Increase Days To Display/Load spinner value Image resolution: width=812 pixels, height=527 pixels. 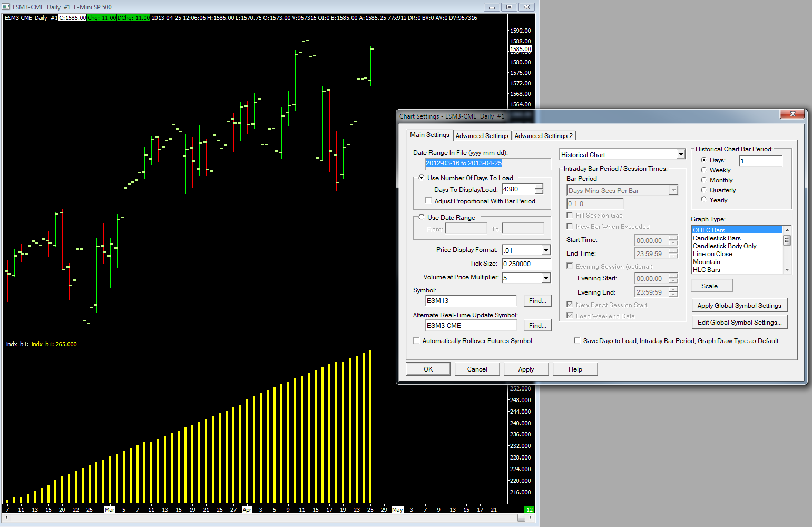point(539,187)
